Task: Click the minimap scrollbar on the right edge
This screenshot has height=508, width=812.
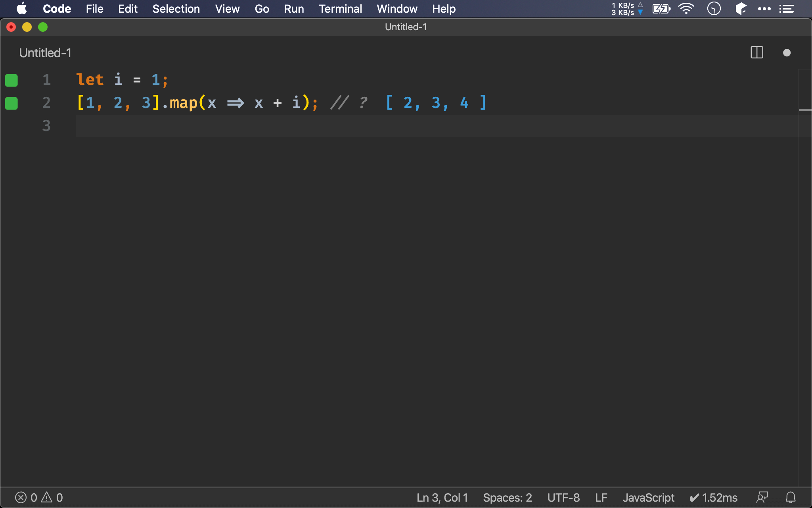Action: 805,91
